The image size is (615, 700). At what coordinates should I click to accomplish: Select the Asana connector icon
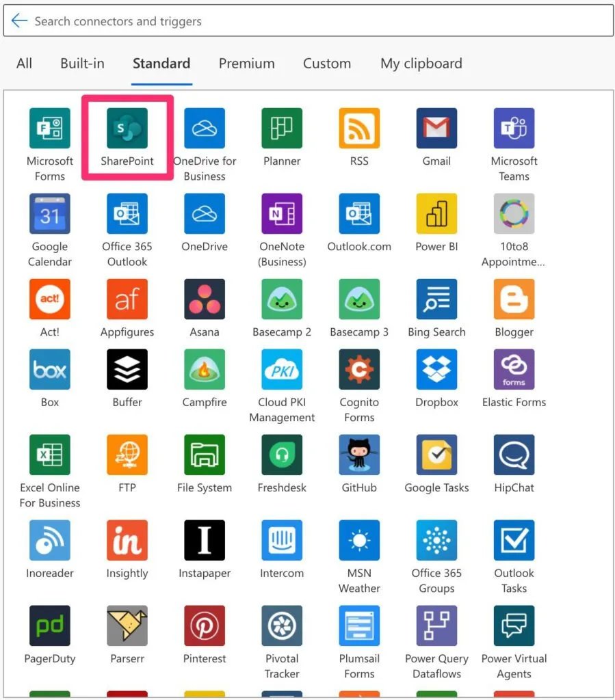click(x=205, y=299)
